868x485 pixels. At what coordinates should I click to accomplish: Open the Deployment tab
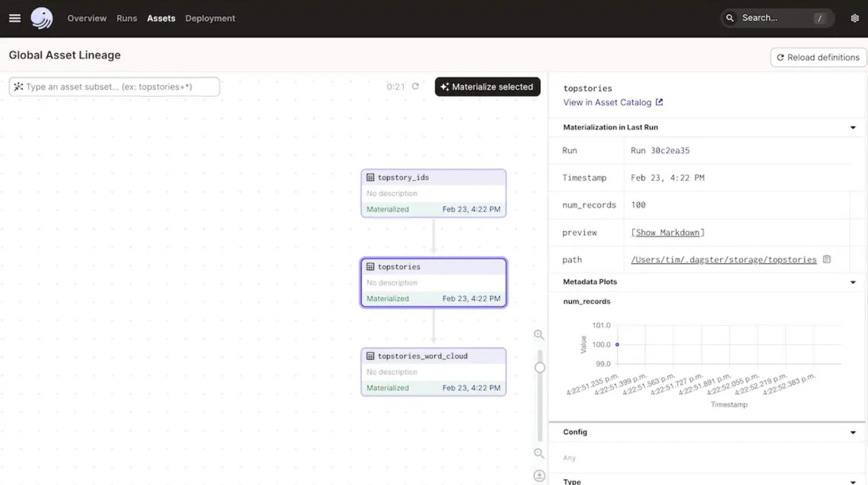(x=210, y=18)
